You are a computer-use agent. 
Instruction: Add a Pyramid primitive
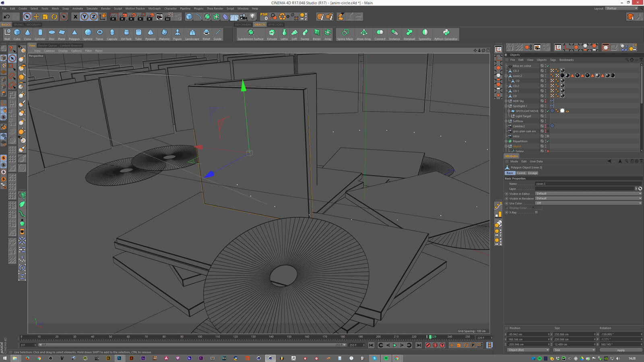click(x=150, y=35)
